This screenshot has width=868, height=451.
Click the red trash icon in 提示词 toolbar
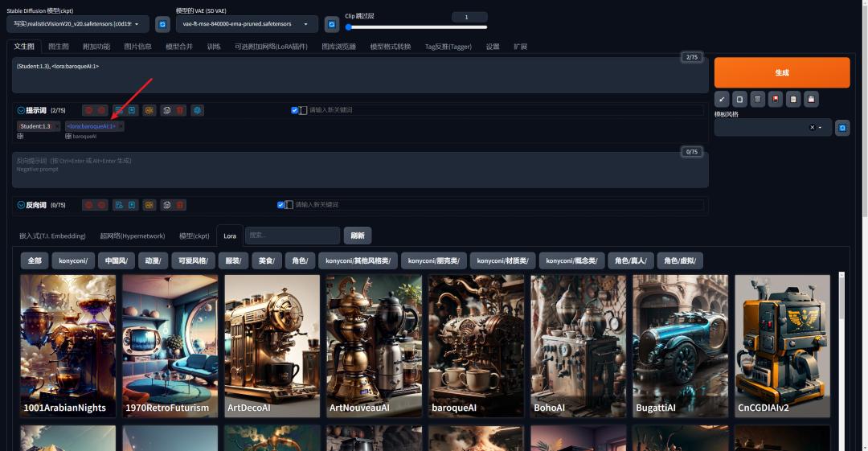coord(180,110)
